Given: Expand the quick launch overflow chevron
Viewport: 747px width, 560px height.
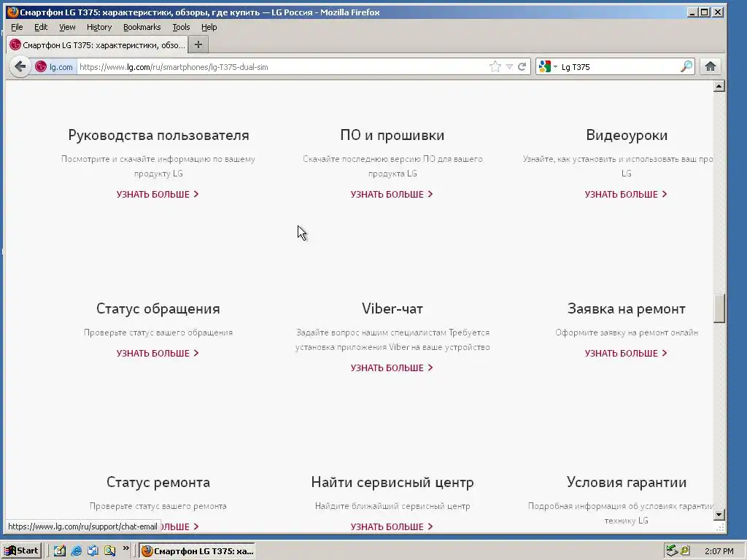Looking at the screenshot, I should click(125, 548).
